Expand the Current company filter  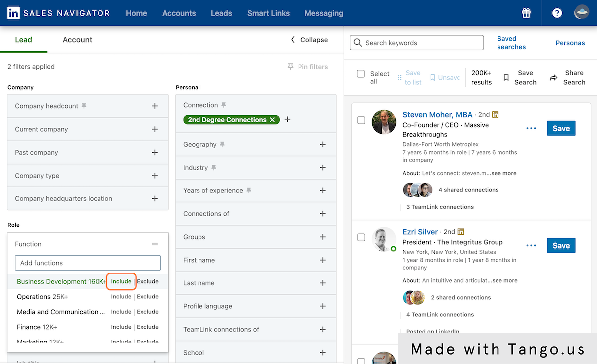tap(155, 129)
